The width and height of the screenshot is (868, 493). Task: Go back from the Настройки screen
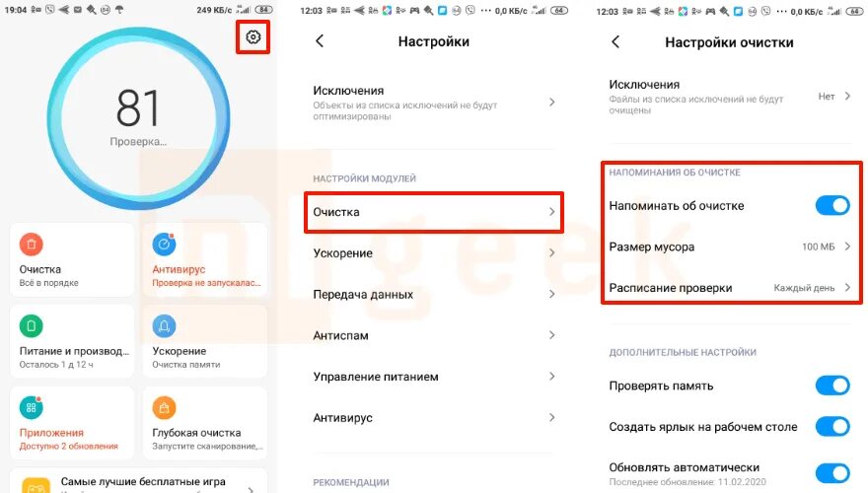click(x=320, y=41)
